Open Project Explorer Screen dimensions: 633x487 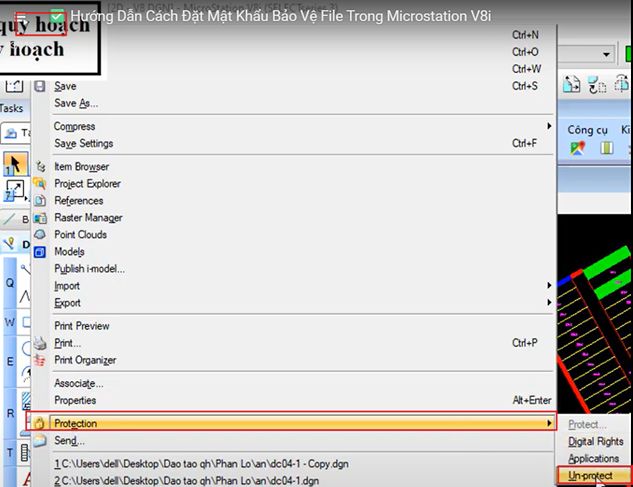point(87,183)
